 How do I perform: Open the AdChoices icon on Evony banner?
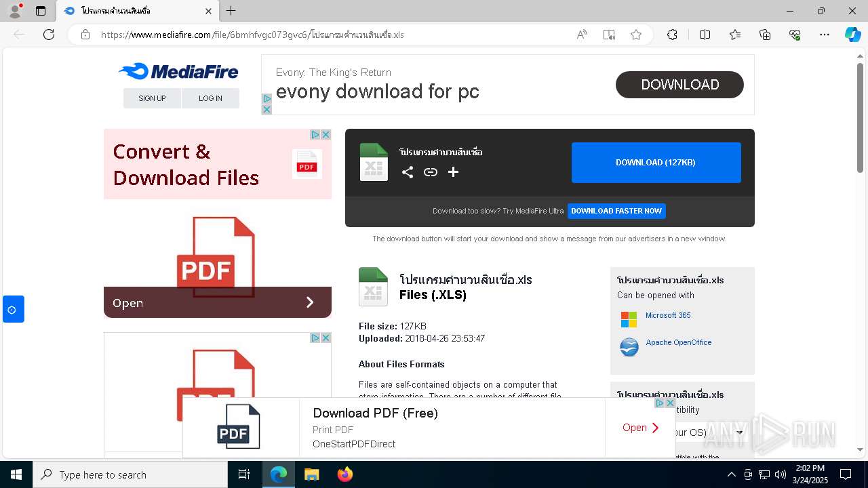(x=267, y=99)
